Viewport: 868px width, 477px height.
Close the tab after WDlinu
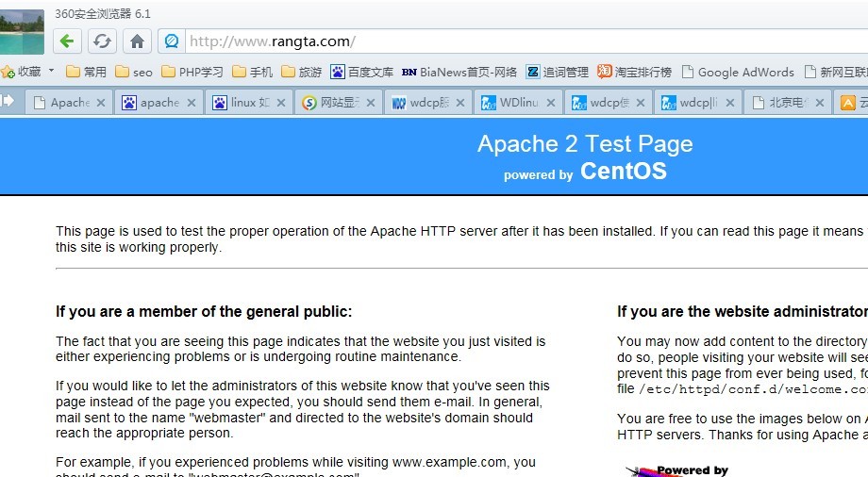641,103
